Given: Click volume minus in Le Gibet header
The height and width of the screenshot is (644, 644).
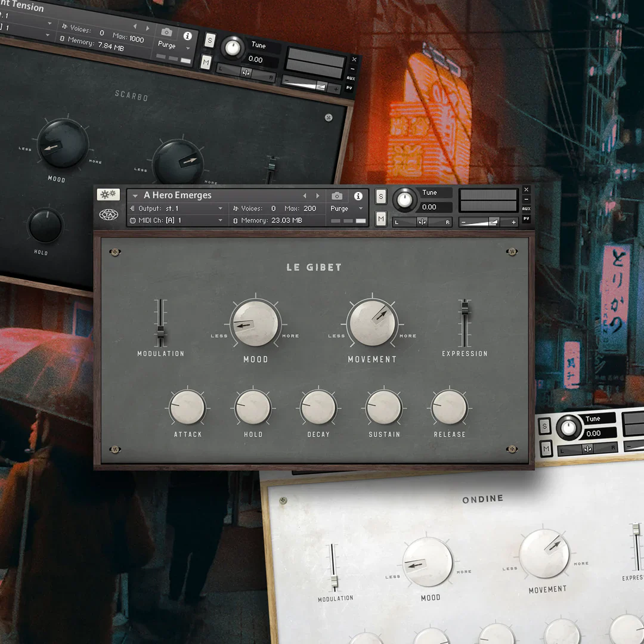Looking at the screenshot, I should point(464,222).
